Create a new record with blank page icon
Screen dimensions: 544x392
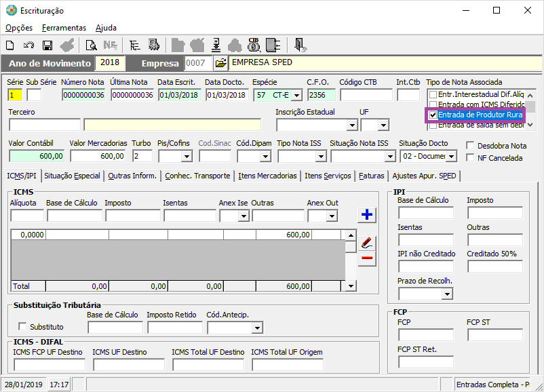pyautogui.click(x=10, y=45)
